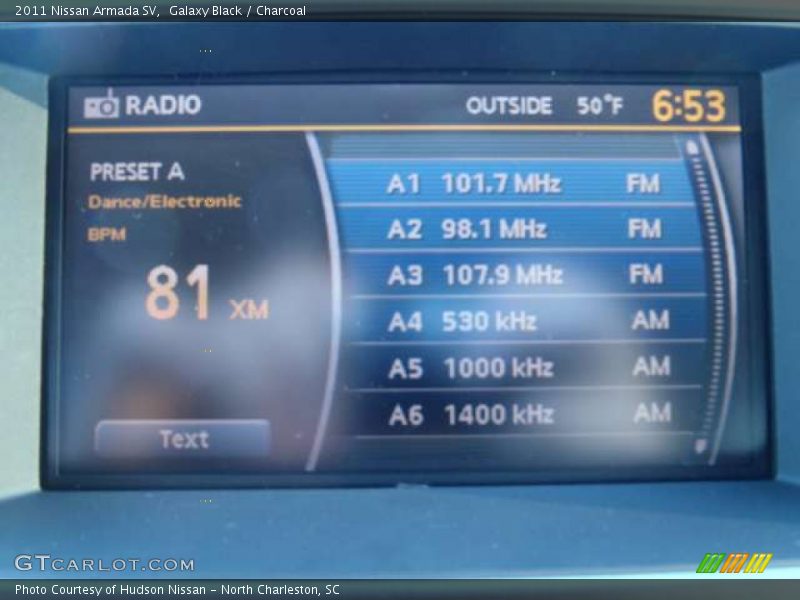Click the BPM channel name

(x=107, y=235)
